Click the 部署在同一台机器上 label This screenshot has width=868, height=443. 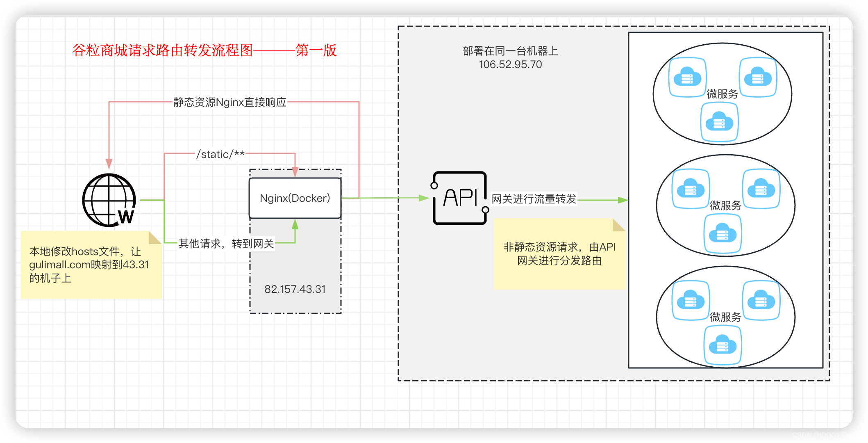pos(510,51)
